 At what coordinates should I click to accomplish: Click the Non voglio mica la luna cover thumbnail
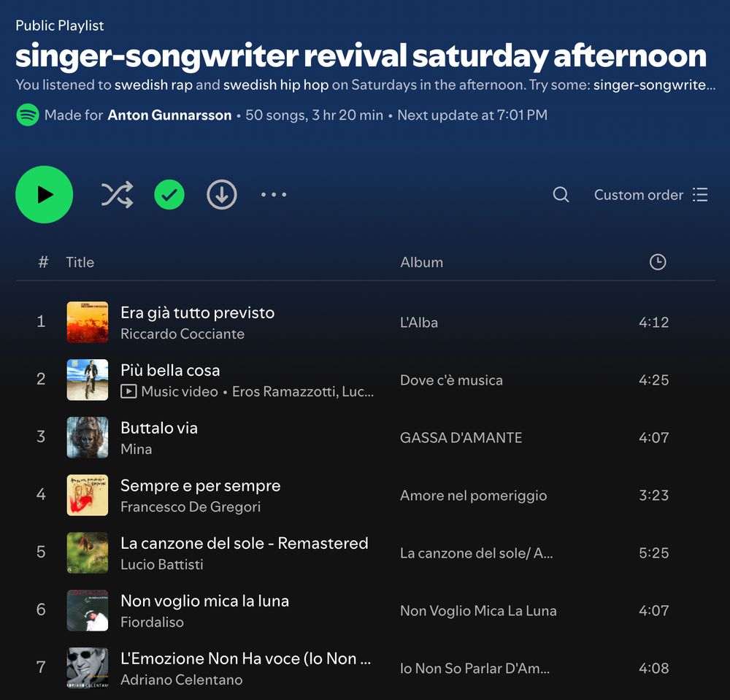(88, 611)
